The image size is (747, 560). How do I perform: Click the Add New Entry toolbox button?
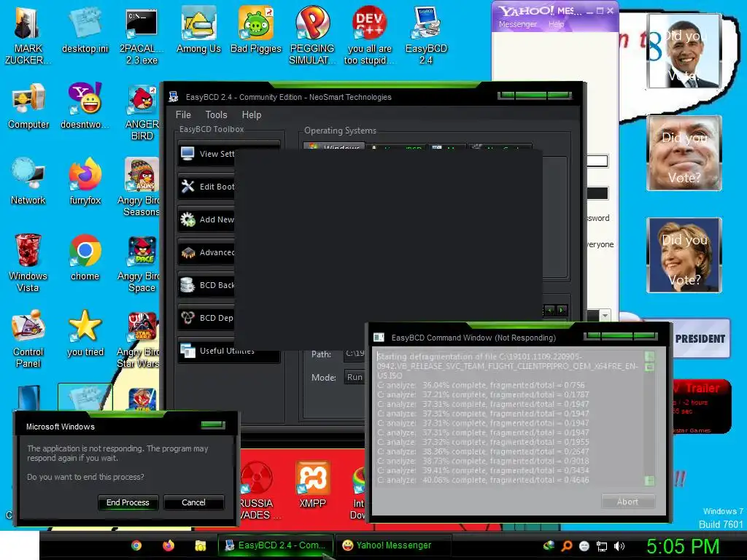tap(206, 219)
